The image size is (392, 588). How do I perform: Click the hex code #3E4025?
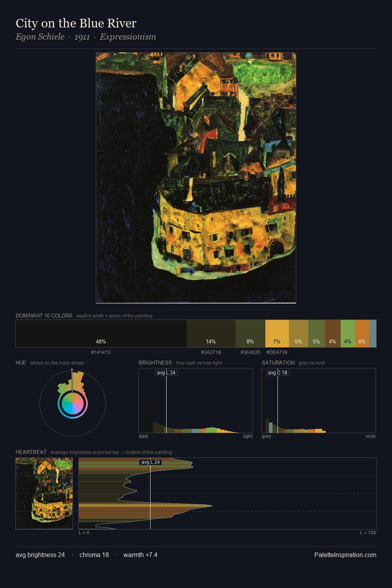(x=250, y=352)
